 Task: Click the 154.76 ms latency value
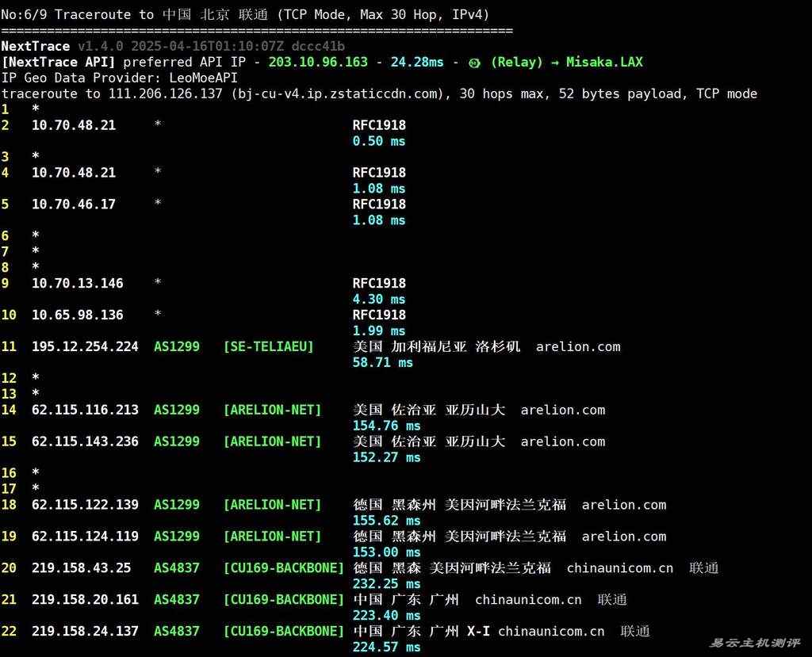pos(386,425)
